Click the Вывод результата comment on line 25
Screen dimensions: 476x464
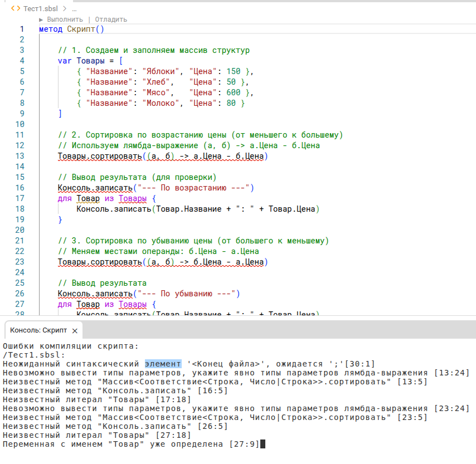pos(103,283)
